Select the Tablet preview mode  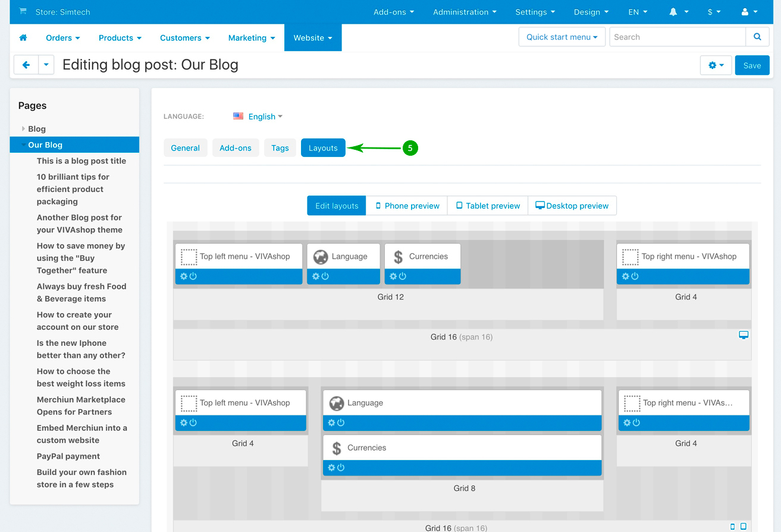[487, 206]
